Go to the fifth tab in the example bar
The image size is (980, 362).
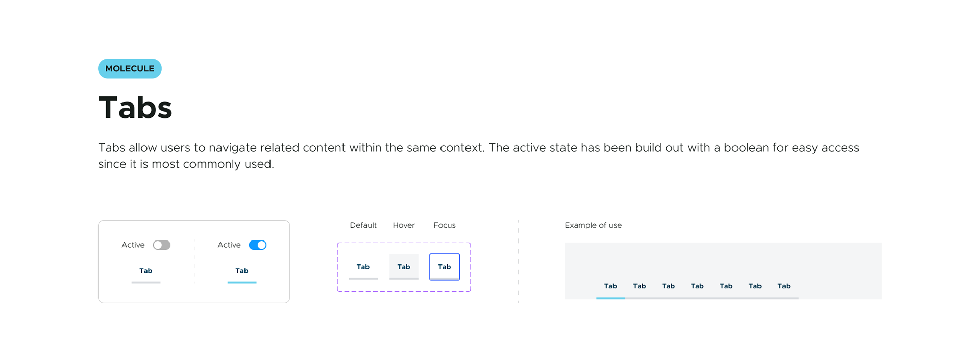click(726, 286)
